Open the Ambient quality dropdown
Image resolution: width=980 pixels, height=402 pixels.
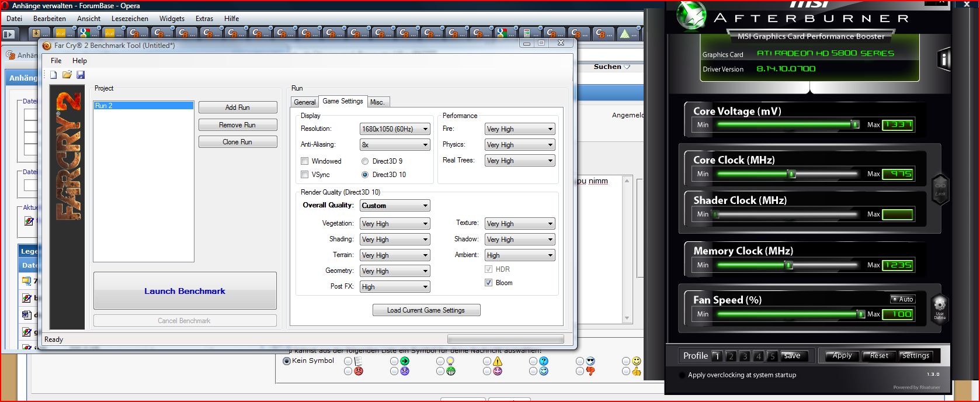click(x=520, y=255)
